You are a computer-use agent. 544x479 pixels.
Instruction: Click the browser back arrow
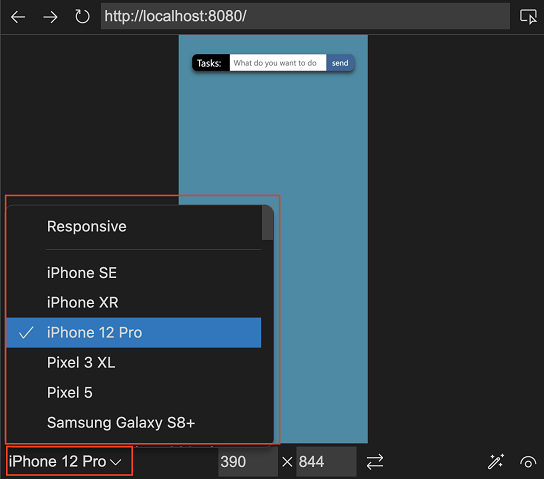coord(18,17)
